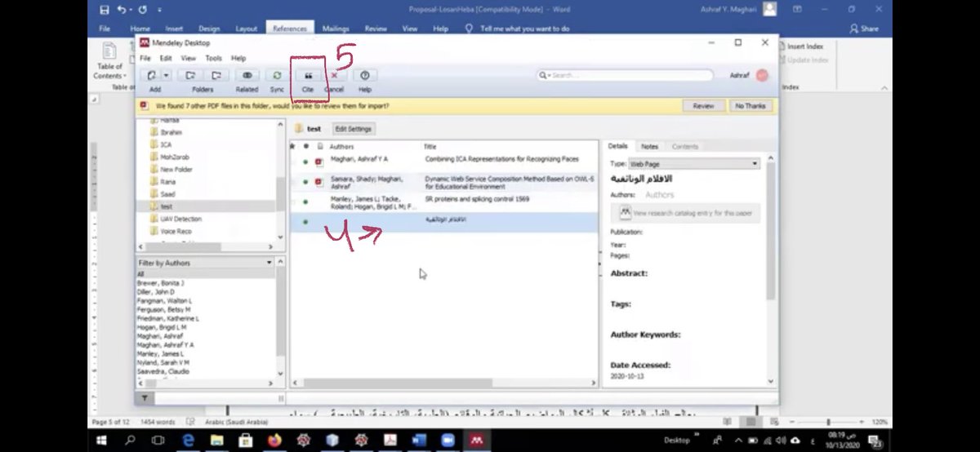Open Mendeley View menu
The image size is (980, 452).
point(189,59)
